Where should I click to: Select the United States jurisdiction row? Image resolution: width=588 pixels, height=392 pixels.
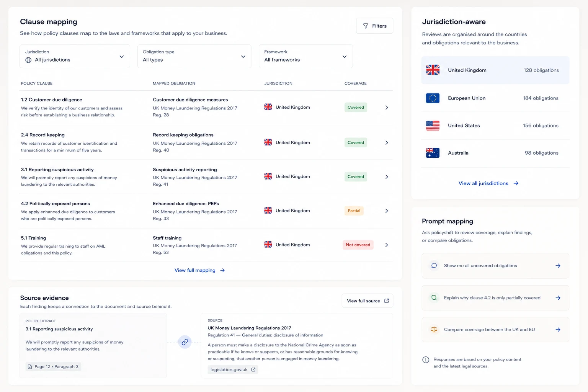(x=495, y=126)
